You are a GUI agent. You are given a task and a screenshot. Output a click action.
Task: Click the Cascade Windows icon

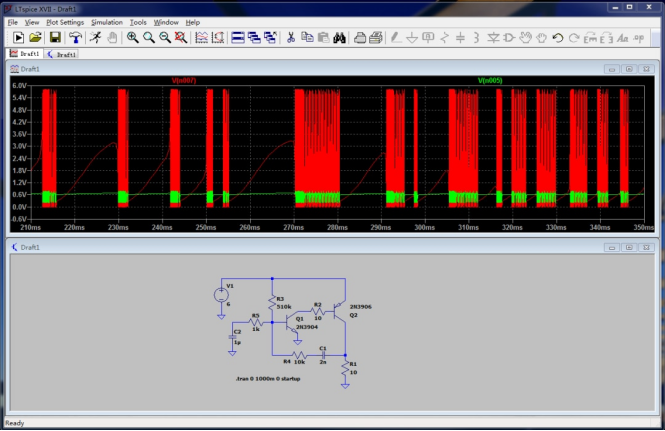pyautogui.click(x=255, y=37)
